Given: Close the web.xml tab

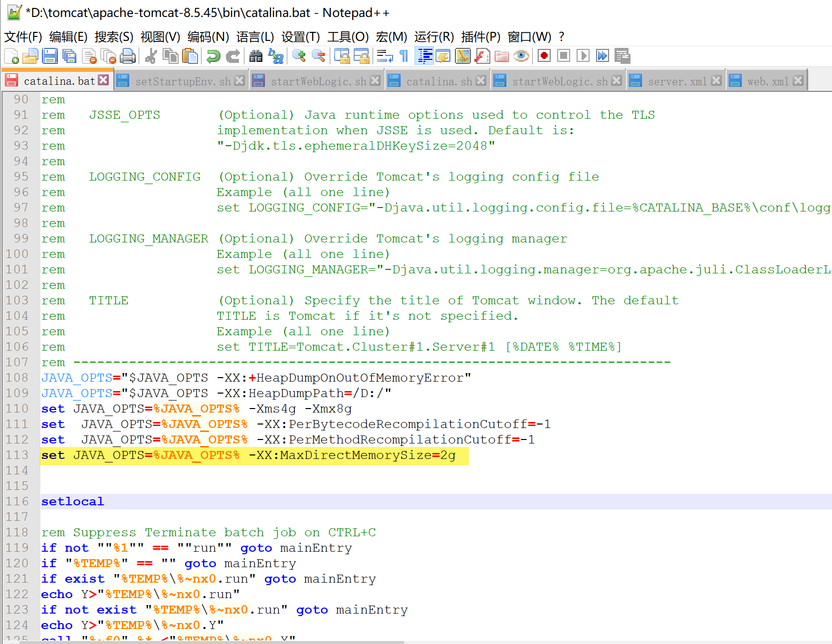Looking at the screenshot, I should (x=798, y=80).
